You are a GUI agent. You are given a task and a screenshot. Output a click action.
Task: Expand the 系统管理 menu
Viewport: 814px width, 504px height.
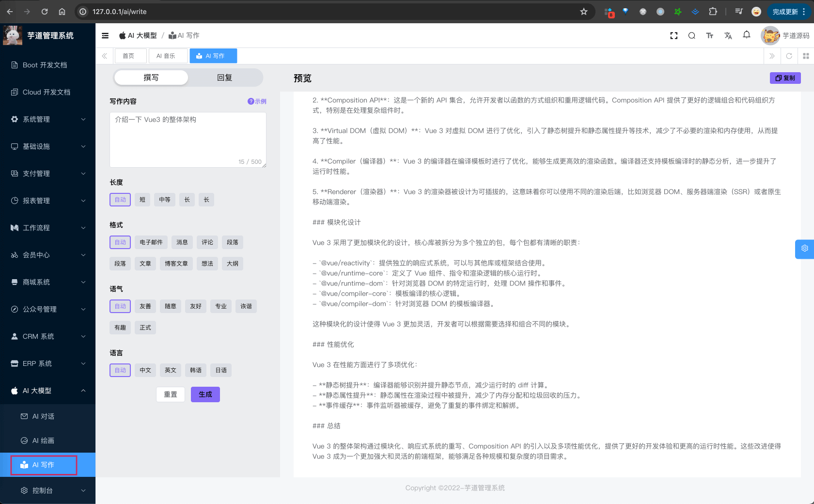click(47, 119)
